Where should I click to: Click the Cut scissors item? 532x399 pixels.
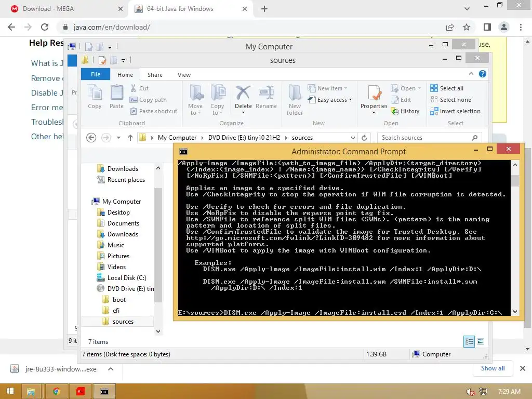[140, 88]
